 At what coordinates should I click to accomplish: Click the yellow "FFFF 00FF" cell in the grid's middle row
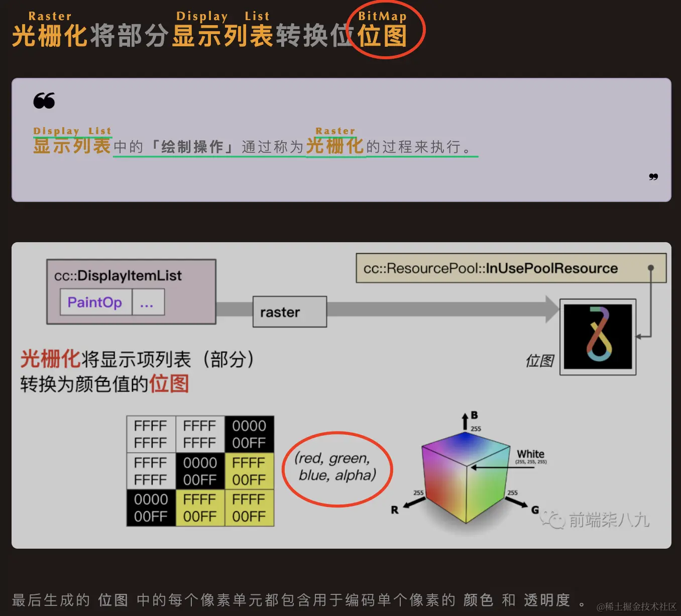(249, 471)
